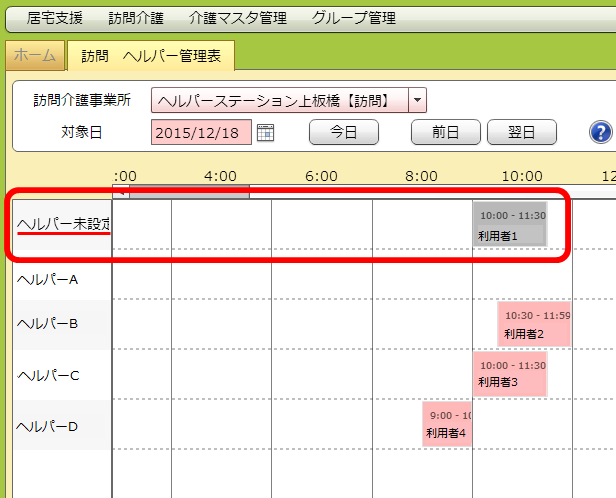
Task: Open the グループ管理 menu
Action: [x=353, y=18]
